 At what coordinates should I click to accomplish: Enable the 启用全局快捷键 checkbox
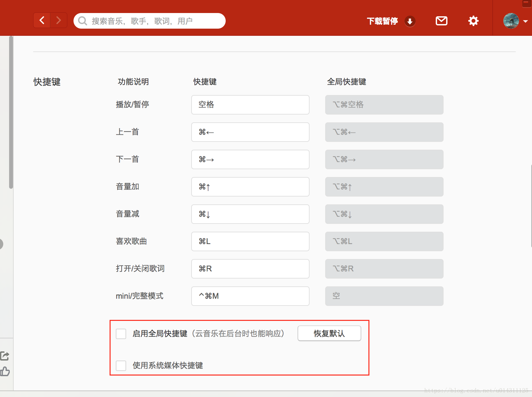pos(121,334)
